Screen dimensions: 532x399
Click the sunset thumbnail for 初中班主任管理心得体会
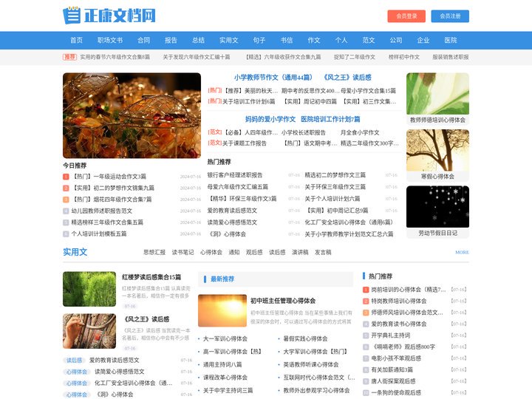[222, 311]
